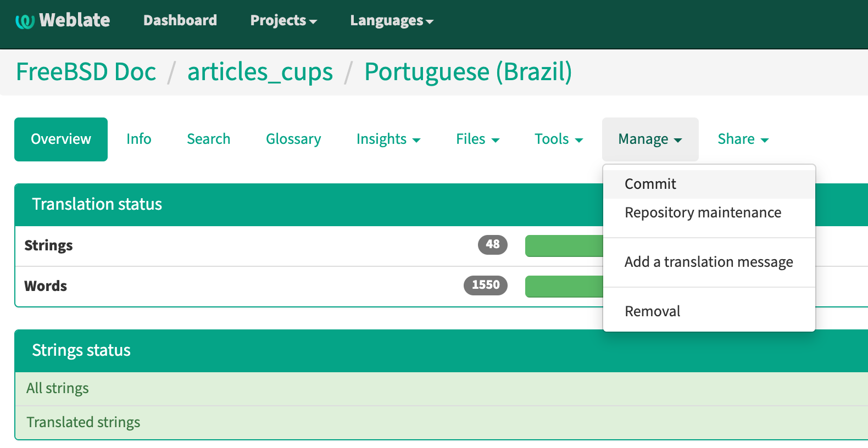
Task: Select the Overview tab
Action: tap(61, 139)
